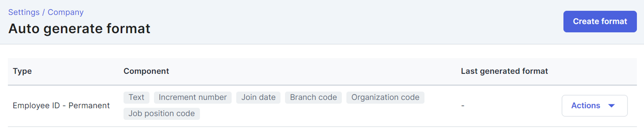Click the Type column header
This screenshot has height=136, width=644.
[22, 71]
